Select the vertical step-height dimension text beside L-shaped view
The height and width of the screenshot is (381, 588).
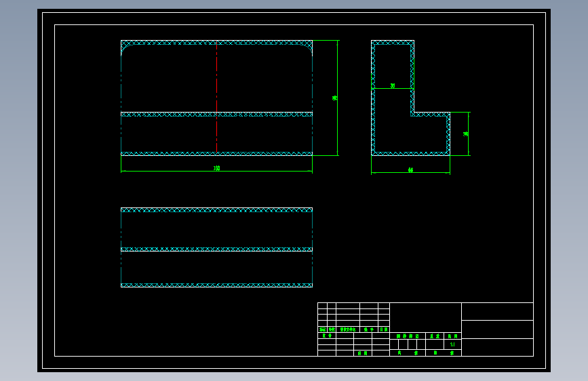pos(465,134)
